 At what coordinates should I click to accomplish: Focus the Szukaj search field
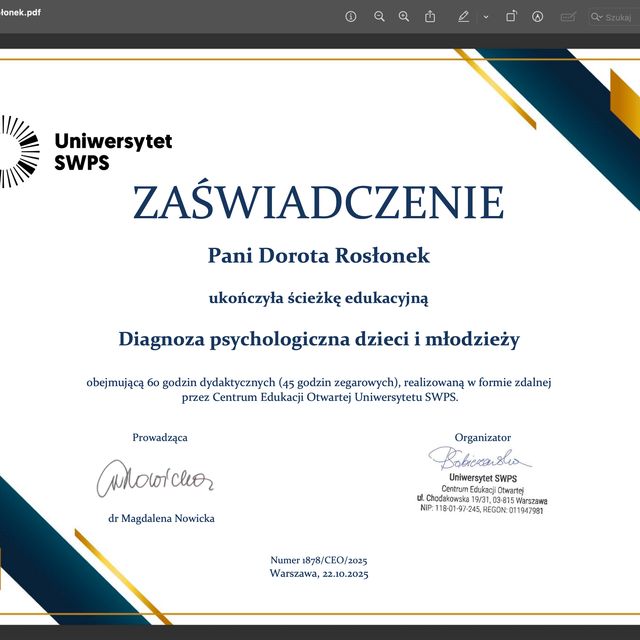point(614,17)
